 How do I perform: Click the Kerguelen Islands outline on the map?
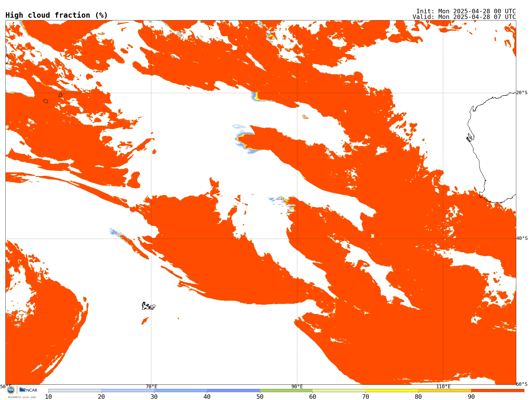pos(148,306)
